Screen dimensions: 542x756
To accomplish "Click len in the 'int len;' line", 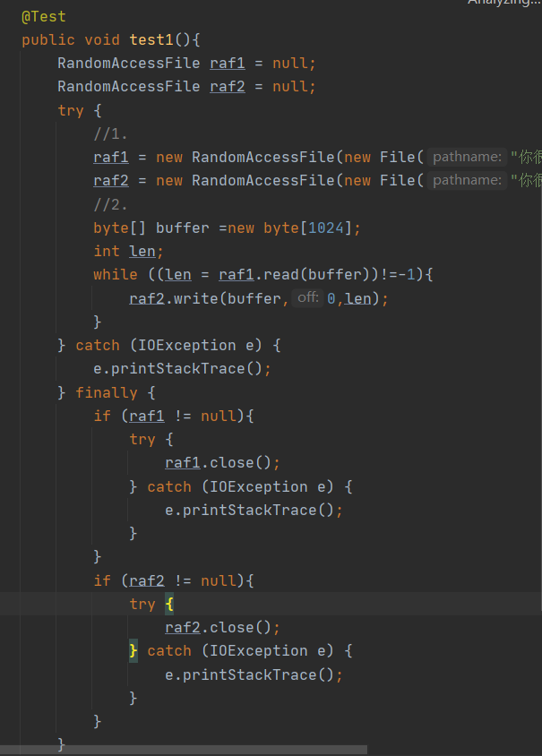I will point(142,251).
